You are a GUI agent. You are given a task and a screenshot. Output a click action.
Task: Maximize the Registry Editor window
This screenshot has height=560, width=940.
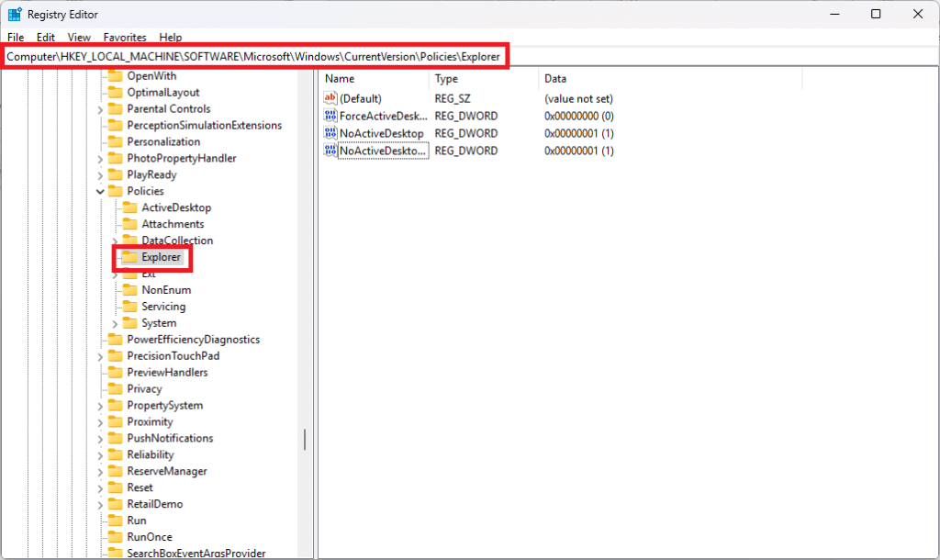pos(876,14)
